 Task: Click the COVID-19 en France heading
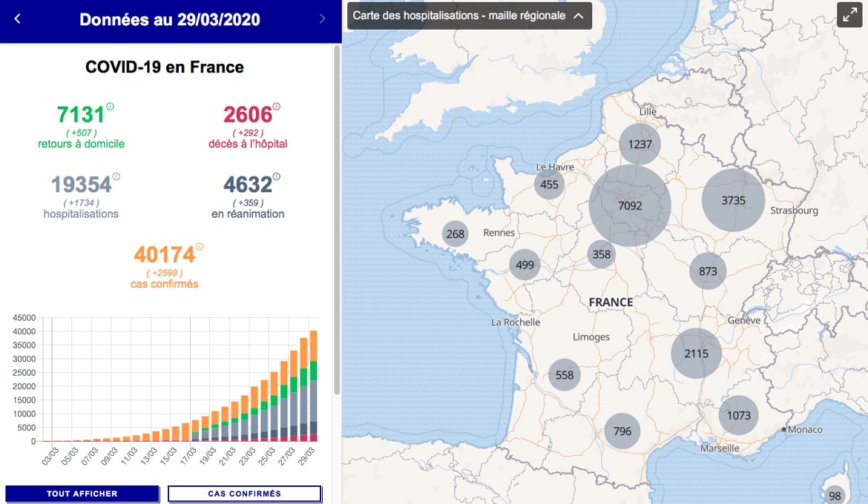[165, 67]
